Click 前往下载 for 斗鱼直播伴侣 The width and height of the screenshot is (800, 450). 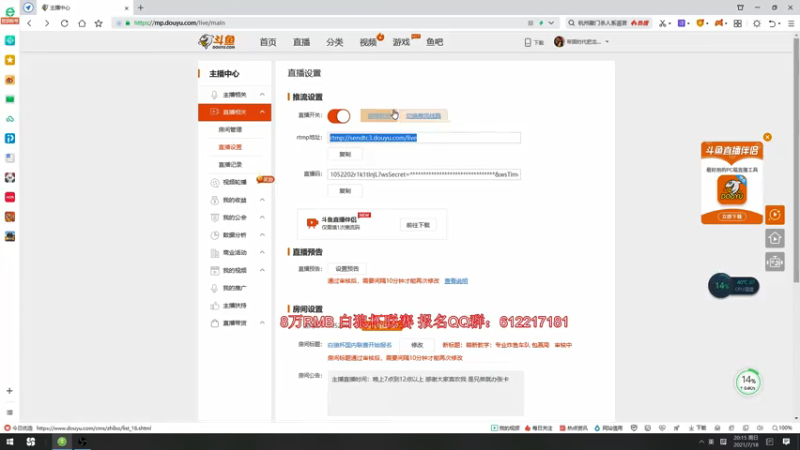[x=418, y=225]
